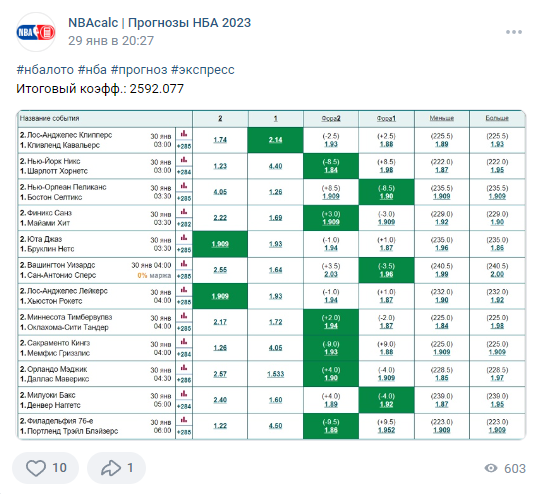Expand +285 markets for Уизардс–Сперс
The width and height of the screenshot is (535, 494).
[x=184, y=276]
